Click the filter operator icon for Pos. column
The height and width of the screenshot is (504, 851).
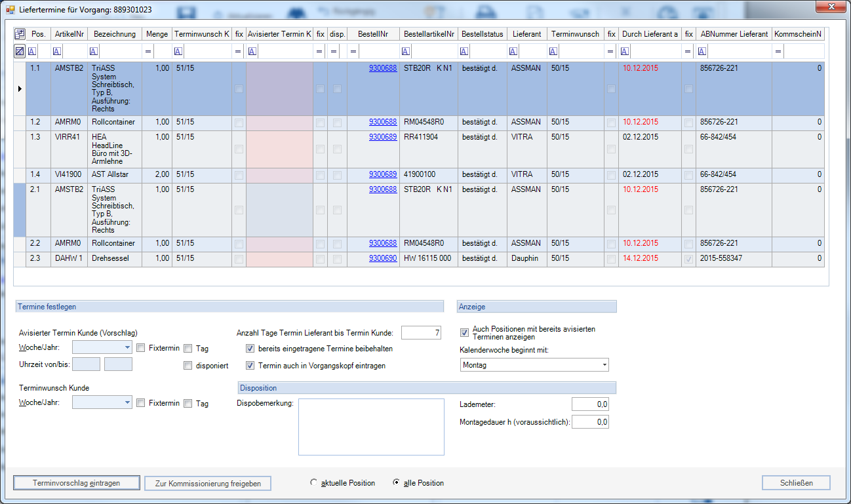[32, 51]
